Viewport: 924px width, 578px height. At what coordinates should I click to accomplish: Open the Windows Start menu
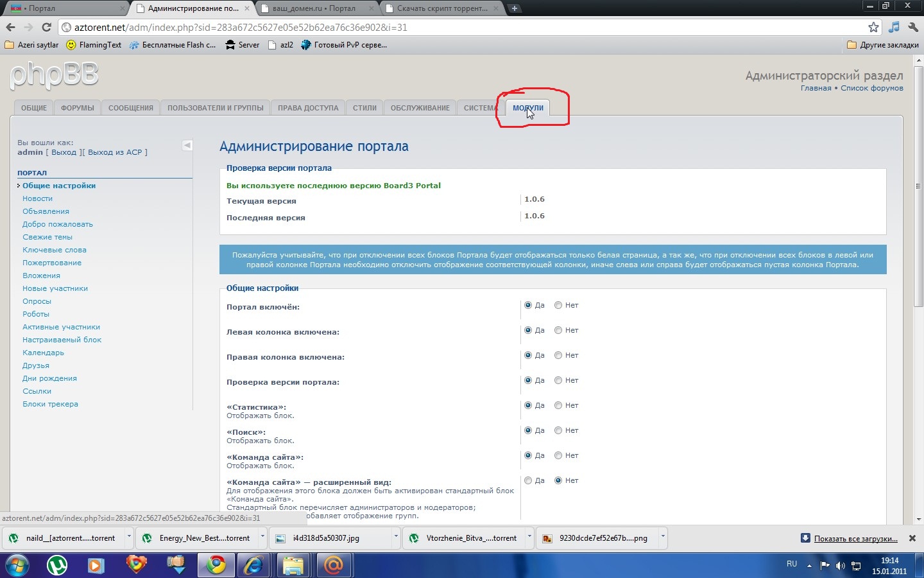point(17,565)
